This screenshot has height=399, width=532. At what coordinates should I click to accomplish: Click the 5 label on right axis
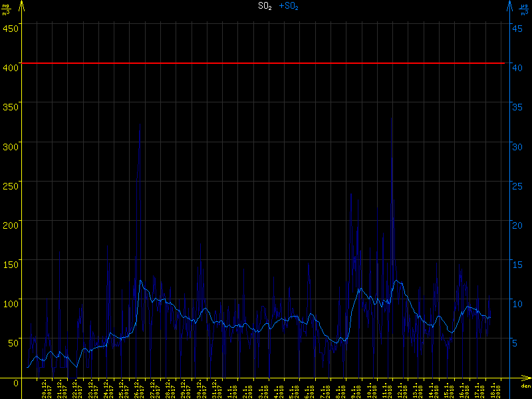[x=514, y=343]
